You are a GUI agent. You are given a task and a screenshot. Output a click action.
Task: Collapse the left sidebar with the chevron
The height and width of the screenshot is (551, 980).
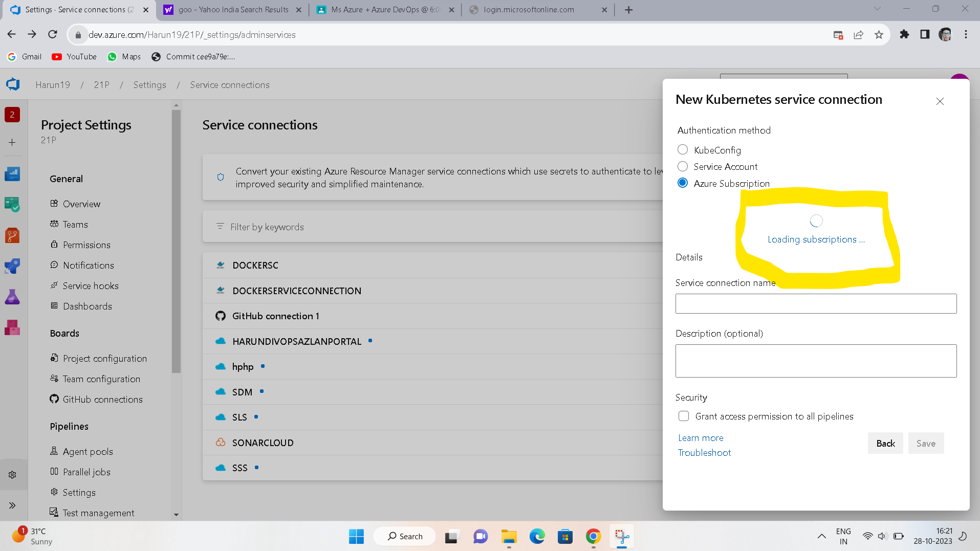coord(12,505)
